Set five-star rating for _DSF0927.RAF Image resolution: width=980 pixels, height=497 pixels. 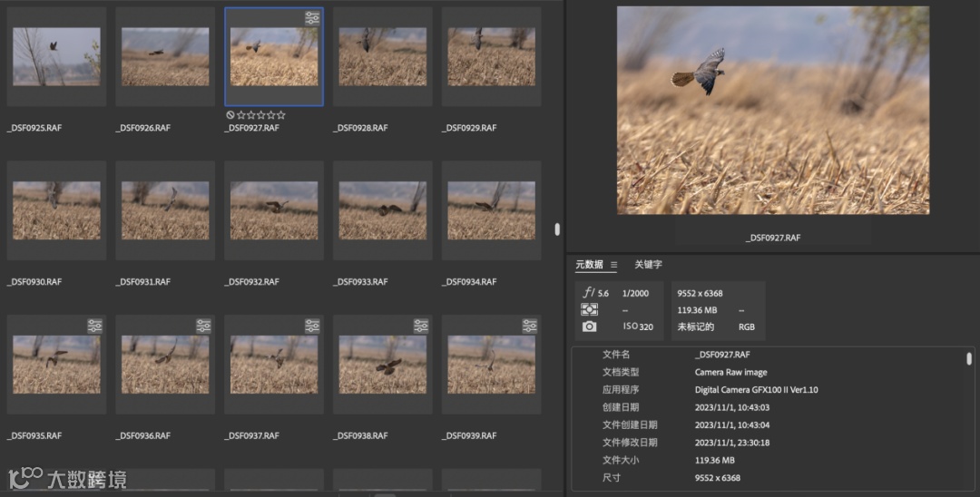(281, 115)
